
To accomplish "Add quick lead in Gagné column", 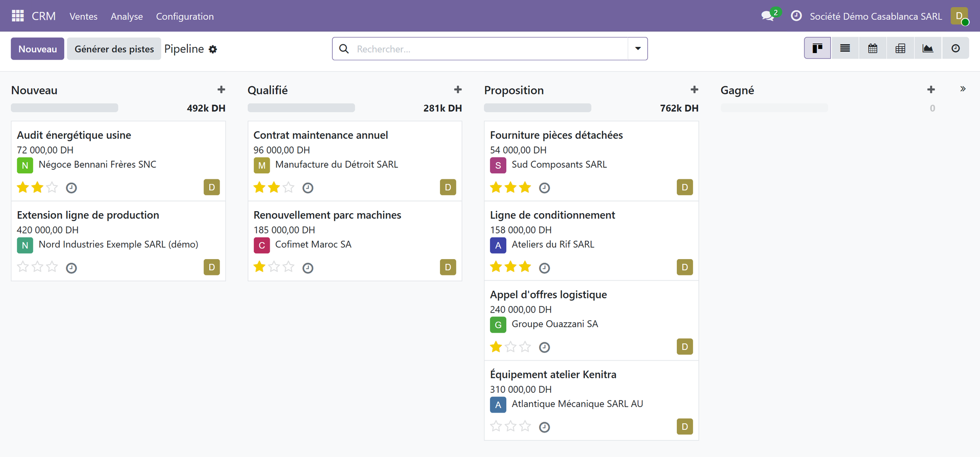I will (x=931, y=90).
